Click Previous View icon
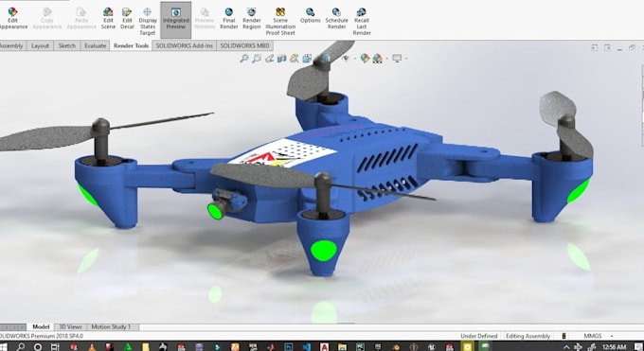This screenshot has width=644, height=351. coord(269,59)
